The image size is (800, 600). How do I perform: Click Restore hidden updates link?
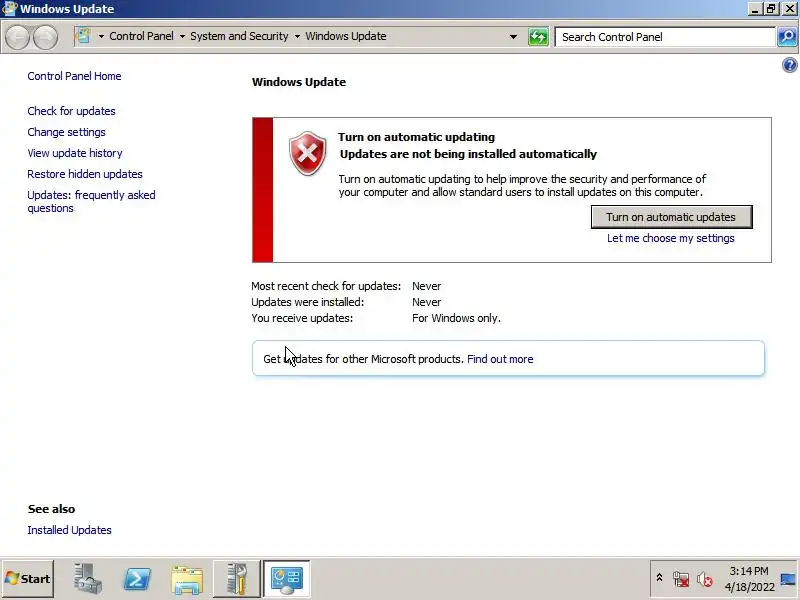click(x=85, y=174)
